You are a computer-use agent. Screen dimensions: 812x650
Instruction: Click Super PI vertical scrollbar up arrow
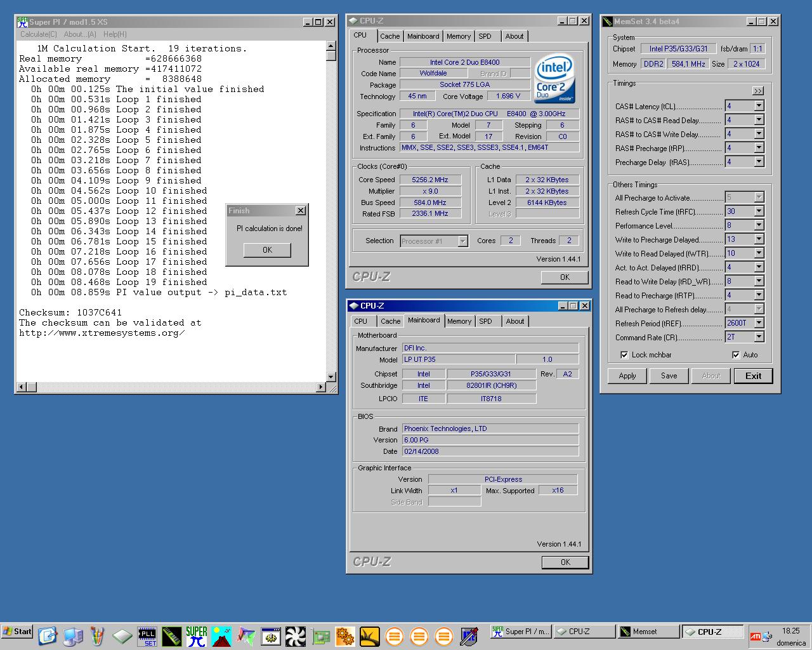(x=331, y=46)
